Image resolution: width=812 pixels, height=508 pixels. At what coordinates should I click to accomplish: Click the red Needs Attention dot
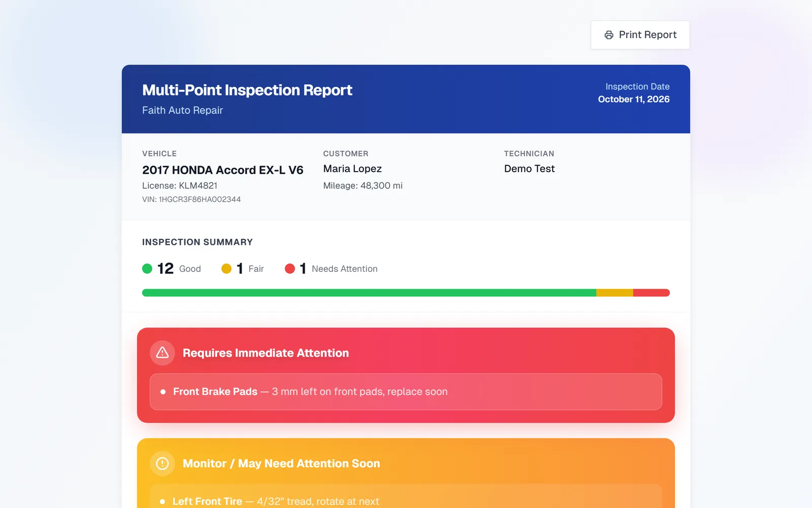[290, 269]
